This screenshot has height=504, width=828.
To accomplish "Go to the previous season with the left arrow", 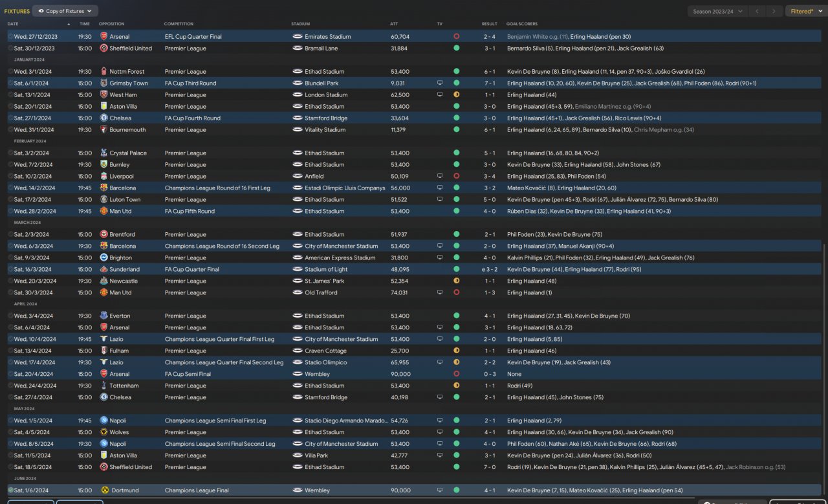I will tap(757, 11).
